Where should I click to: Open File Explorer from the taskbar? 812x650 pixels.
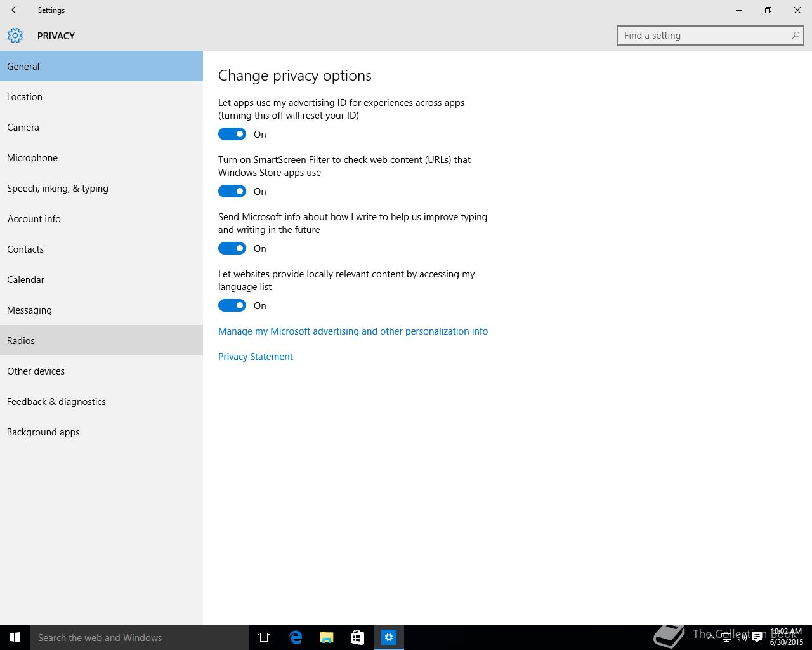(x=327, y=637)
